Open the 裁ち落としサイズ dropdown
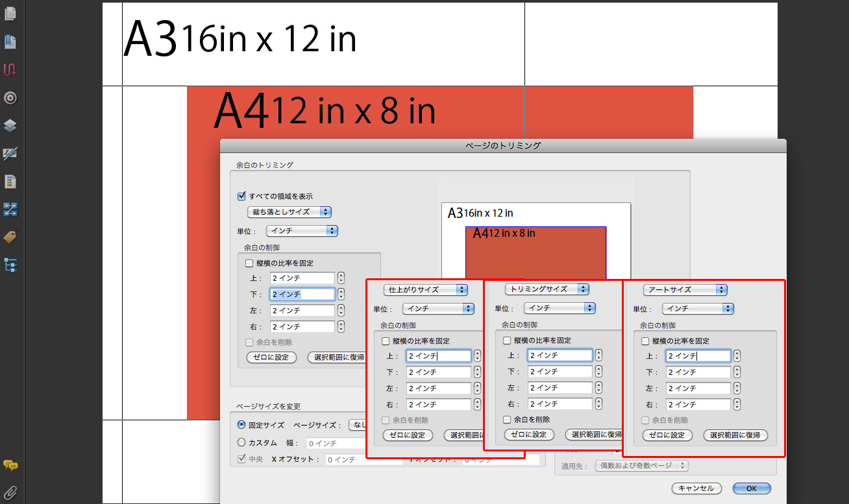 289,212
